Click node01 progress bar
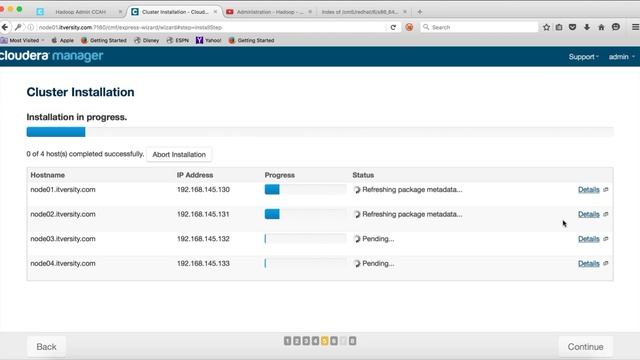This screenshot has width=640, height=360. pos(305,189)
